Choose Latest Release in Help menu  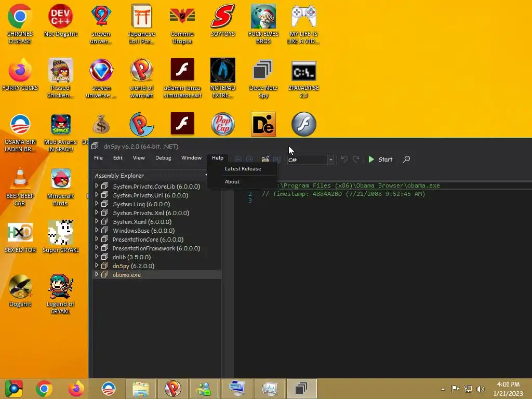243,169
